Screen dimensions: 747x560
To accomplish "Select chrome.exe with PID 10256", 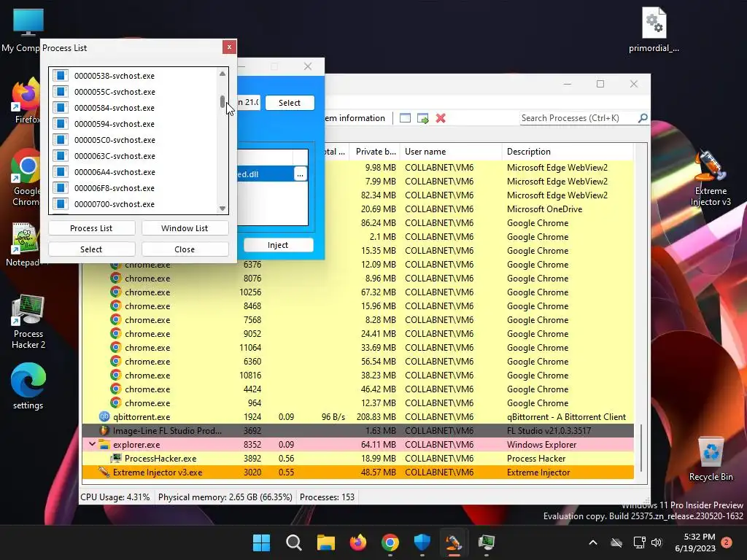I will pos(357,292).
